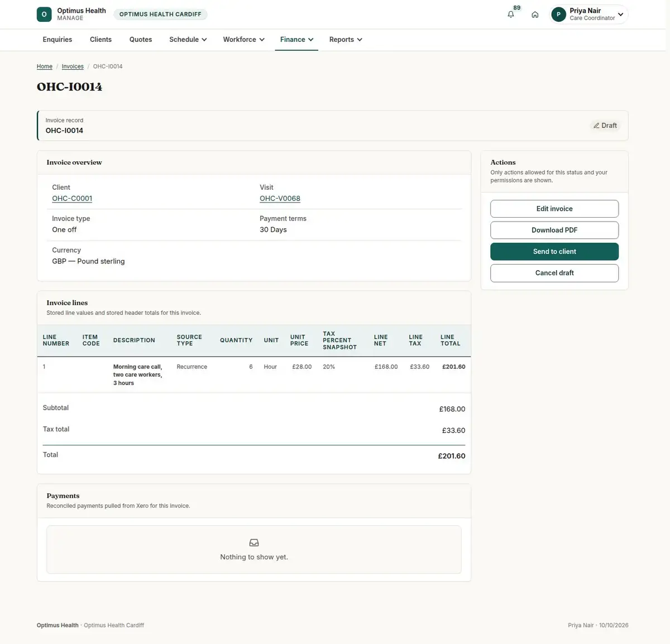This screenshot has height=644, width=670.
Task: Expand the Workforce dropdown menu
Action: pyautogui.click(x=243, y=40)
